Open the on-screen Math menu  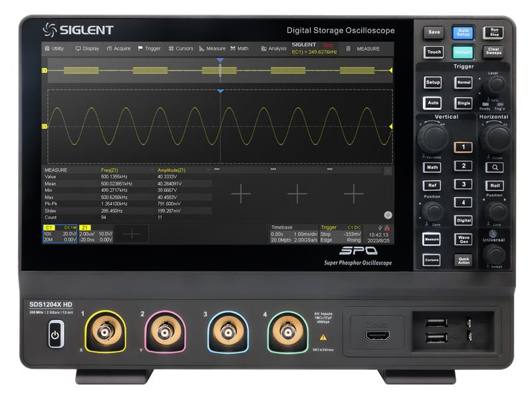(239, 49)
